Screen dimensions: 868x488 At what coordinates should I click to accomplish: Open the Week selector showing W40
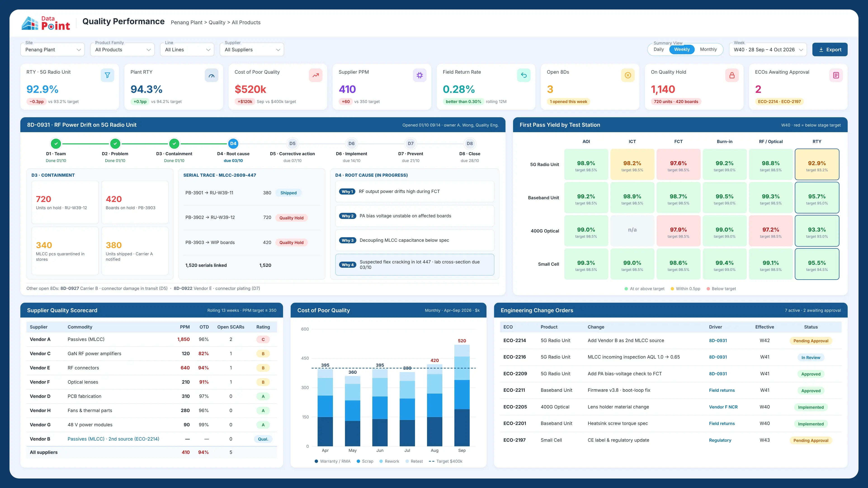pos(768,49)
